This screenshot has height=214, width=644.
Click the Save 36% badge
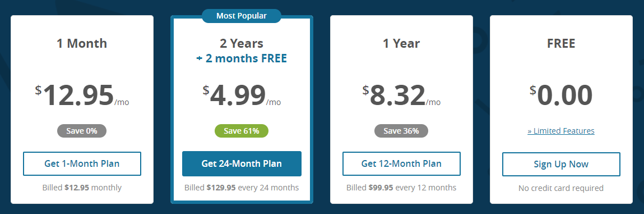pyautogui.click(x=401, y=131)
